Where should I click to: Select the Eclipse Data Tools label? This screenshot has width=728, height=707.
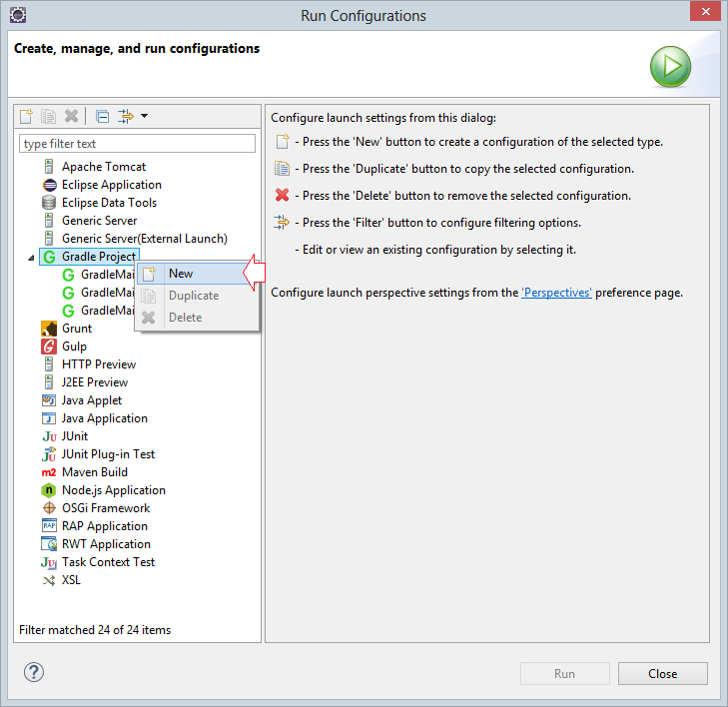click(109, 203)
